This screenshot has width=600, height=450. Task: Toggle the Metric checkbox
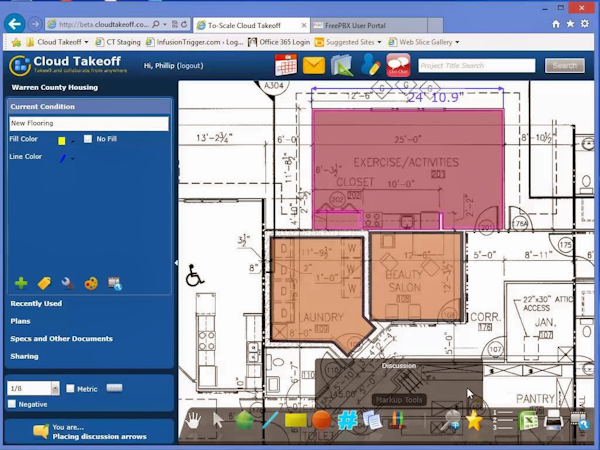[70, 388]
